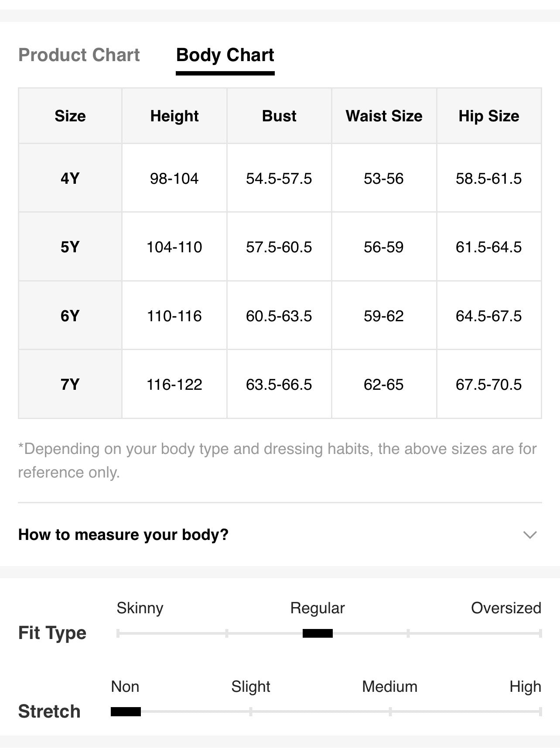Click the Size column header
The width and height of the screenshot is (560, 756).
point(70,116)
